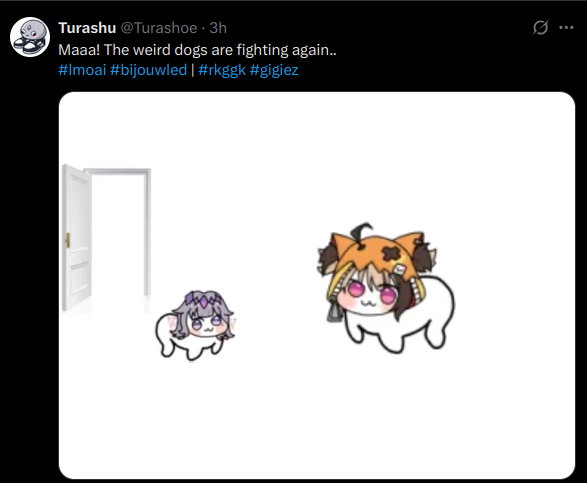Click the brass handle on the white door

click(68, 240)
